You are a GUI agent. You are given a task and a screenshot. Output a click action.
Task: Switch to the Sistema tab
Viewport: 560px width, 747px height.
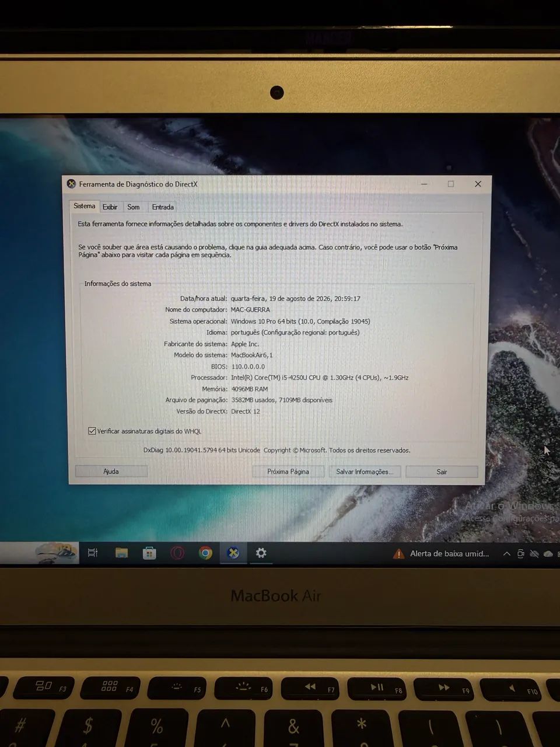click(84, 206)
